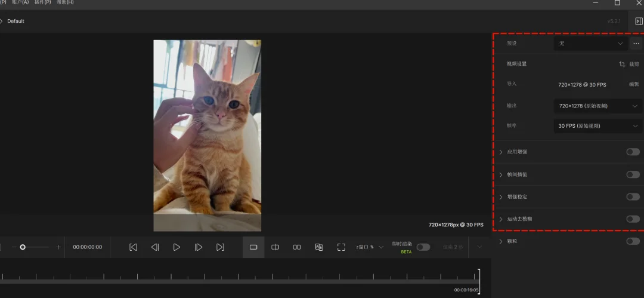Step forward one frame

[199, 247]
